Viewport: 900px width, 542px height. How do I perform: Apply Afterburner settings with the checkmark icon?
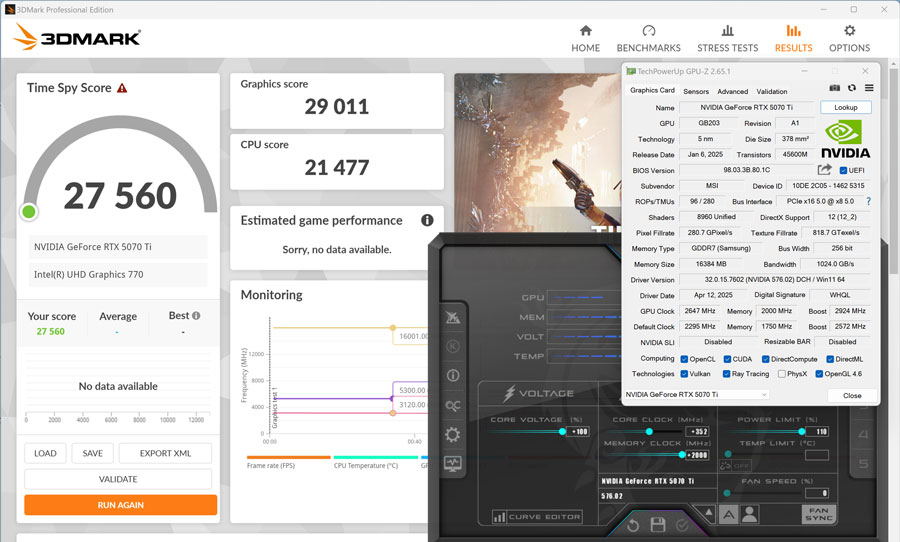(x=682, y=525)
